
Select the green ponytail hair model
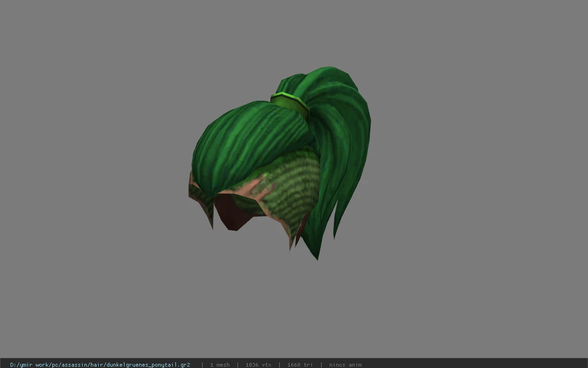279,163
